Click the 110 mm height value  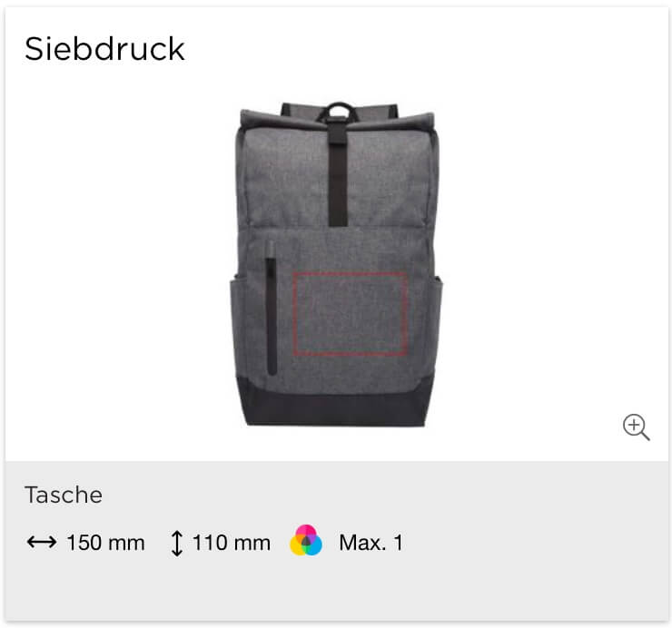tap(232, 543)
